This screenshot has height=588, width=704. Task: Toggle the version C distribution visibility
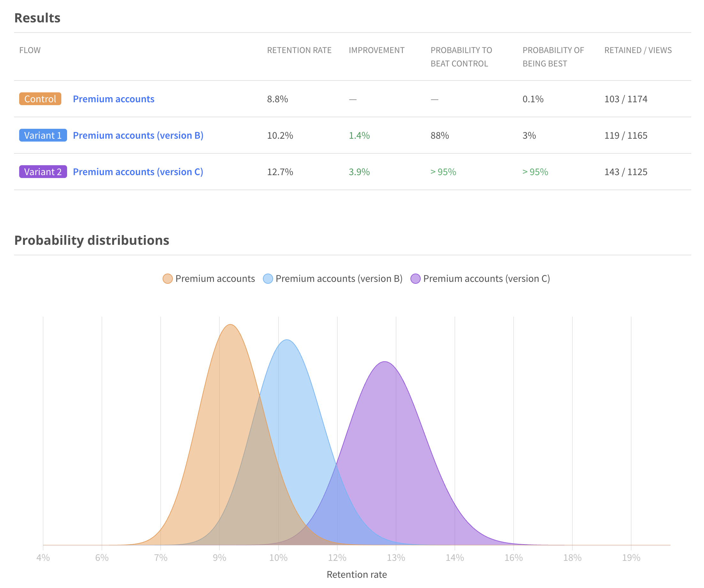click(486, 278)
